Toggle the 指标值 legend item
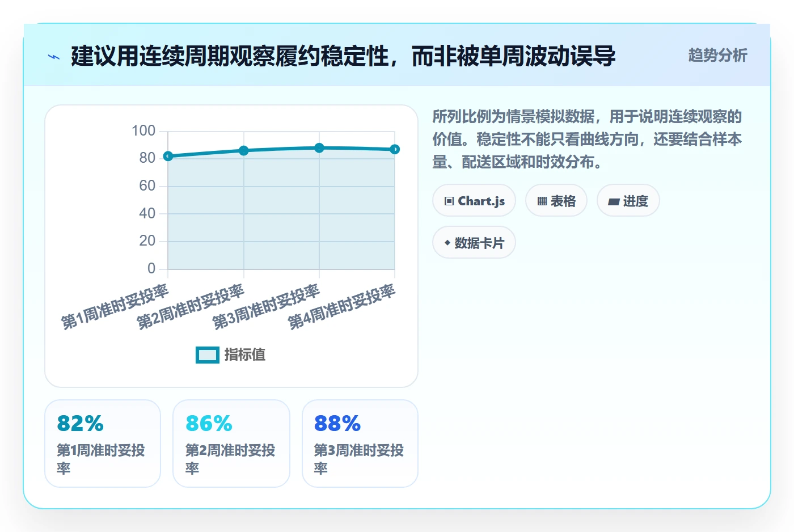 pyautogui.click(x=231, y=354)
